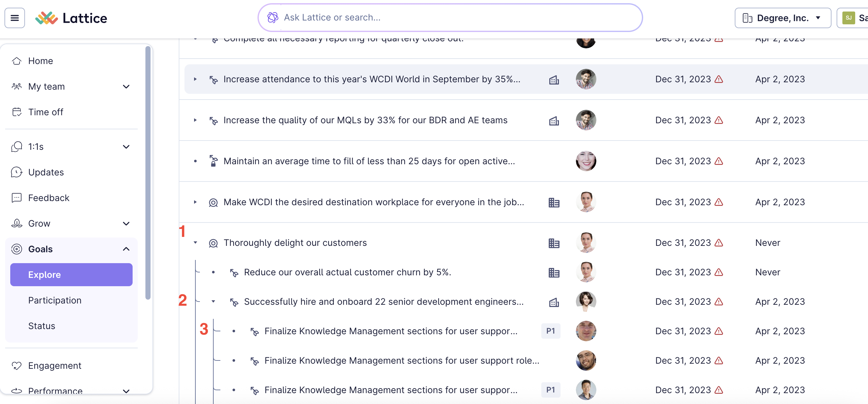Click the Time off calendar icon
Screen dimensions: 868x404
17,112
